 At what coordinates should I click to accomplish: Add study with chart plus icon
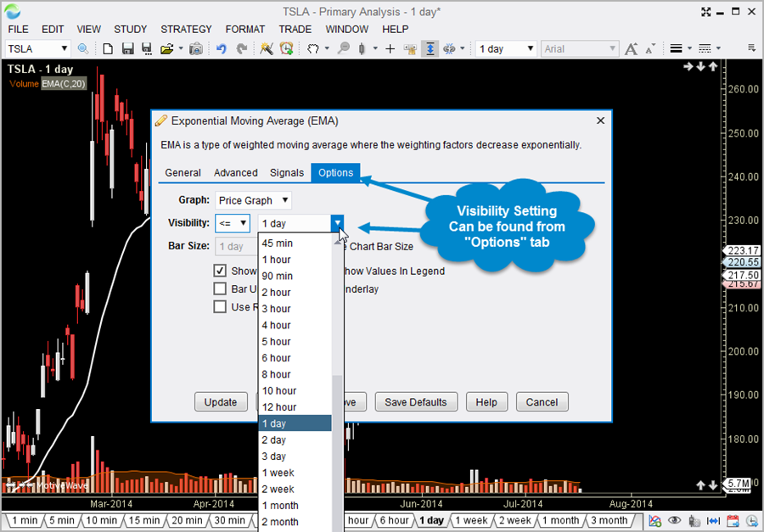coord(654,521)
